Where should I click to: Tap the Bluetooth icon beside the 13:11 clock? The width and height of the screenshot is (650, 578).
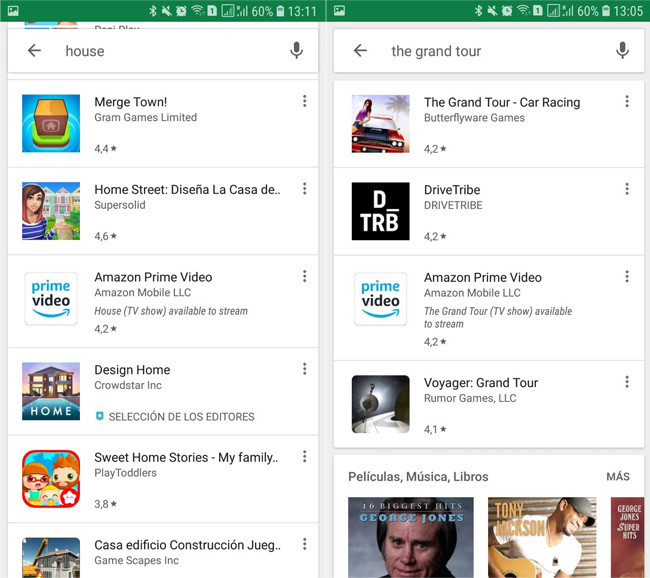click(x=153, y=10)
